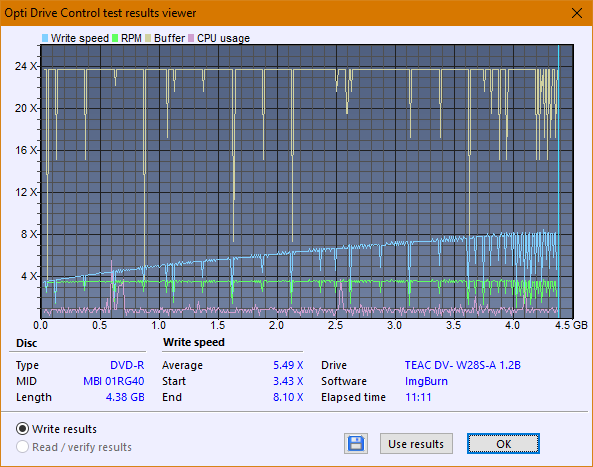Click the DVD-R disc type value
The height and width of the screenshot is (467, 593).
(x=127, y=365)
